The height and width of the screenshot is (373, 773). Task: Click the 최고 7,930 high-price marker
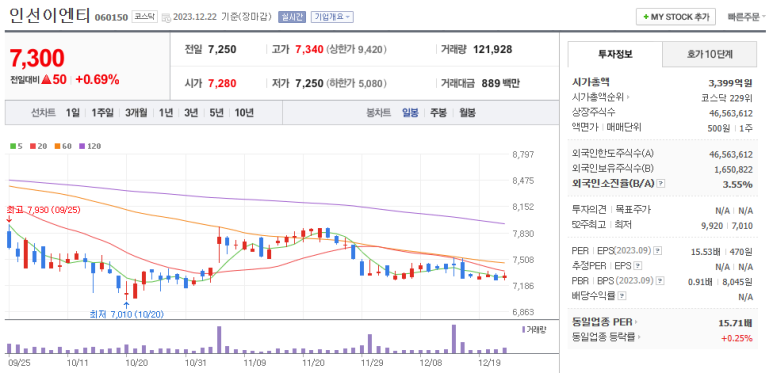click(43, 210)
